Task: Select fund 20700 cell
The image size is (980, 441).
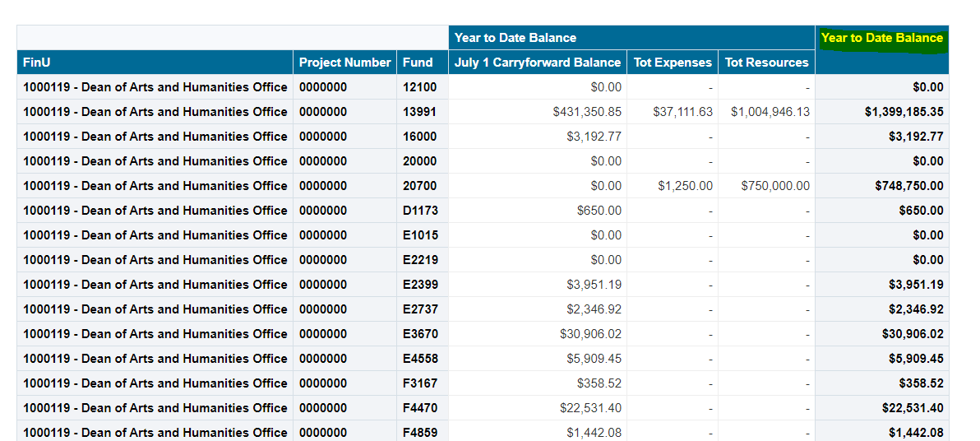Action: coord(419,186)
